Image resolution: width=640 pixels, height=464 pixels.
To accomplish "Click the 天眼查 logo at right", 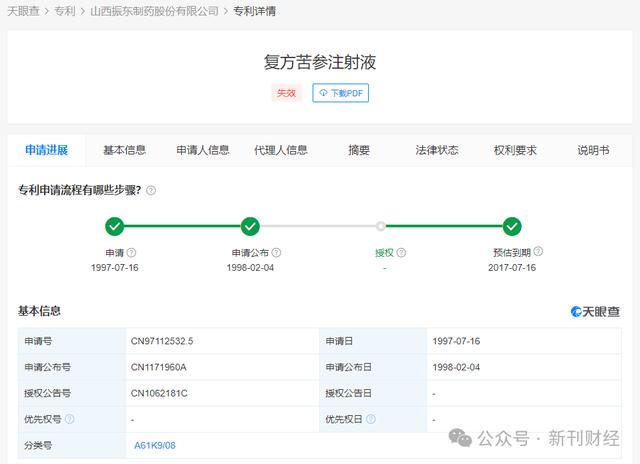I will pos(595,312).
